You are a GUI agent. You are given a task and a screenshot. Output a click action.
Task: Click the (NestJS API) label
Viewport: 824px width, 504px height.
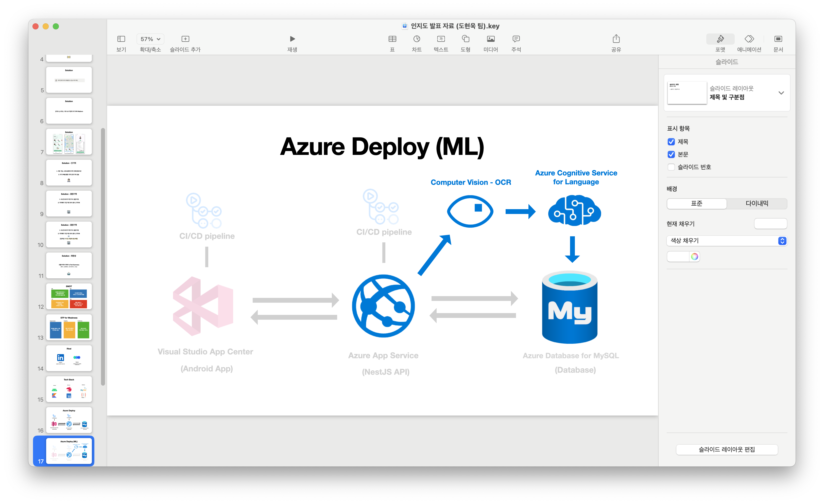[x=386, y=372]
